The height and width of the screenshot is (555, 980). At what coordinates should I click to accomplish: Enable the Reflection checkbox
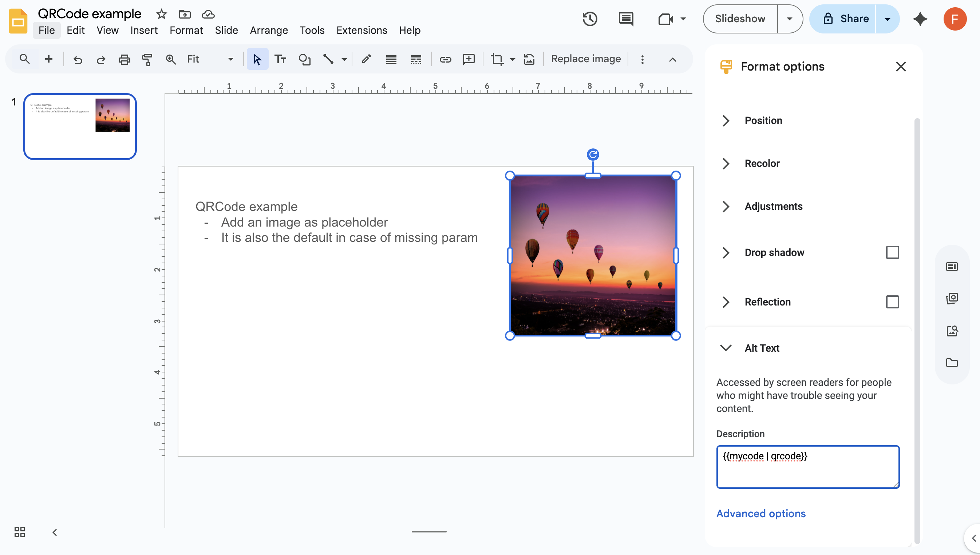click(x=892, y=302)
